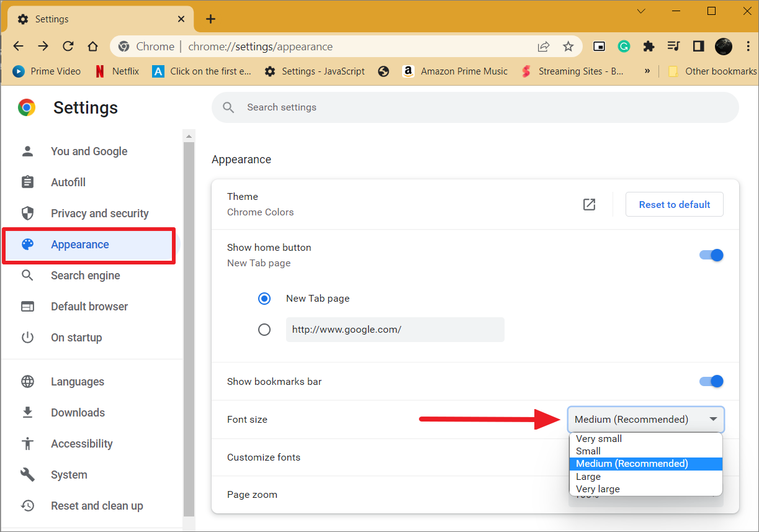
Task: Open the media control playlist icon
Action: (673, 47)
